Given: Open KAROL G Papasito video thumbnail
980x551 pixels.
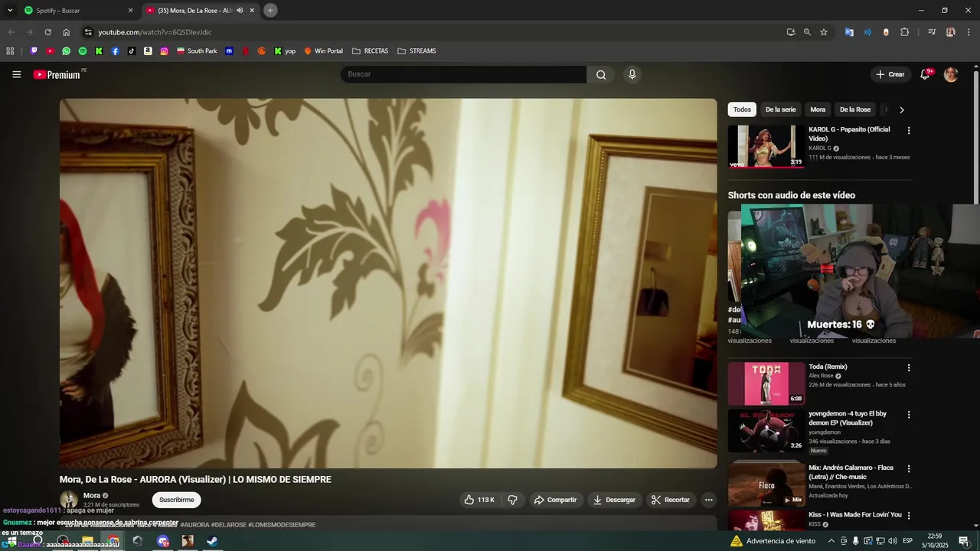Looking at the screenshot, I should point(766,146).
